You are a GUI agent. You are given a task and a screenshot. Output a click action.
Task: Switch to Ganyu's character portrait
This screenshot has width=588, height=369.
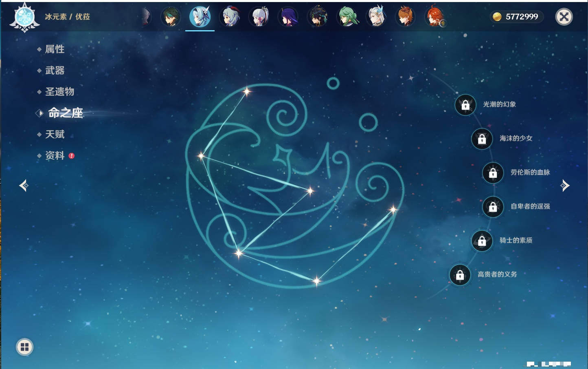230,17
